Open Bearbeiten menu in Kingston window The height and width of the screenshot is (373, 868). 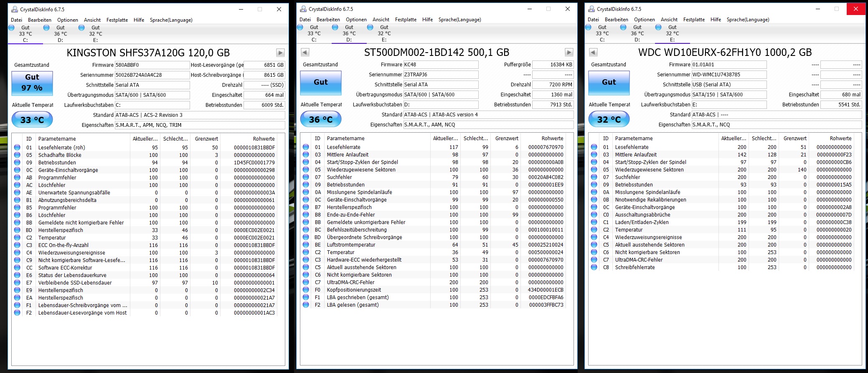click(40, 20)
